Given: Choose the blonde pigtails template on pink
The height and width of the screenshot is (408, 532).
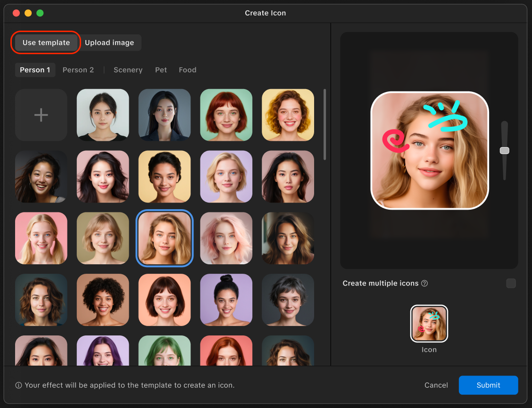Looking at the screenshot, I should (41, 238).
